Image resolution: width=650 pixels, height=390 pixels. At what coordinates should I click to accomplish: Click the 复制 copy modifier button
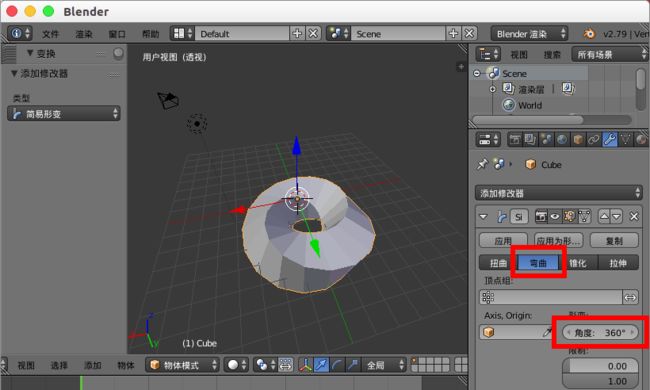click(x=614, y=240)
